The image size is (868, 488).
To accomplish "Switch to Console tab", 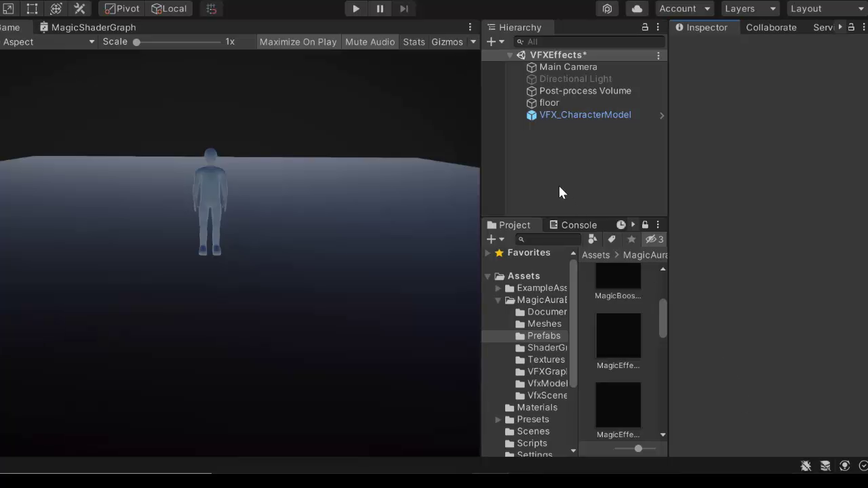I will click(573, 225).
